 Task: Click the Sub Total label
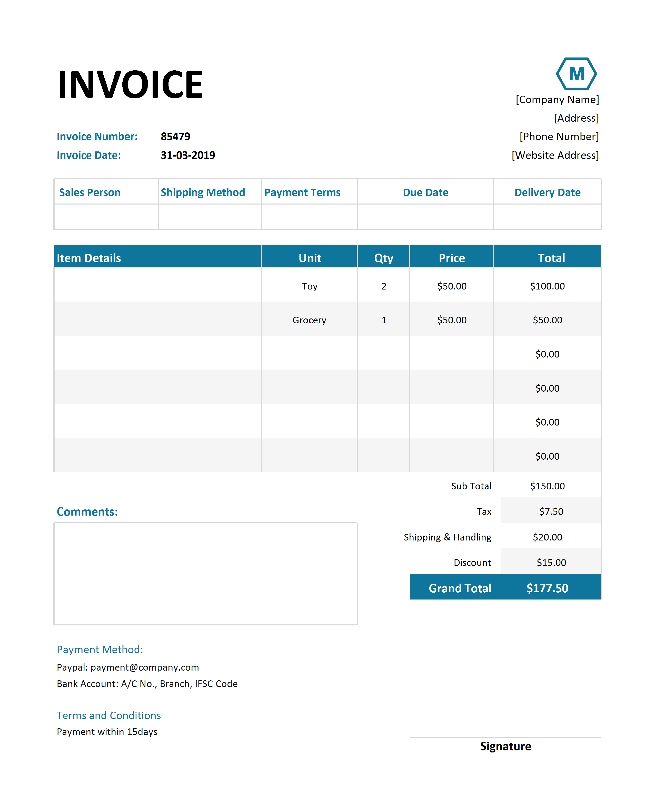(471, 486)
